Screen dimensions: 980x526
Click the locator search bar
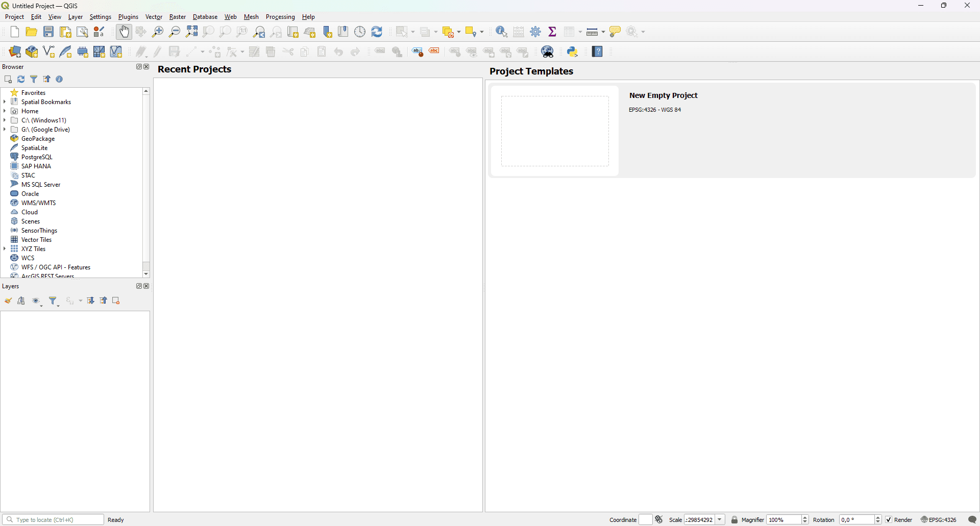click(53, 520)
